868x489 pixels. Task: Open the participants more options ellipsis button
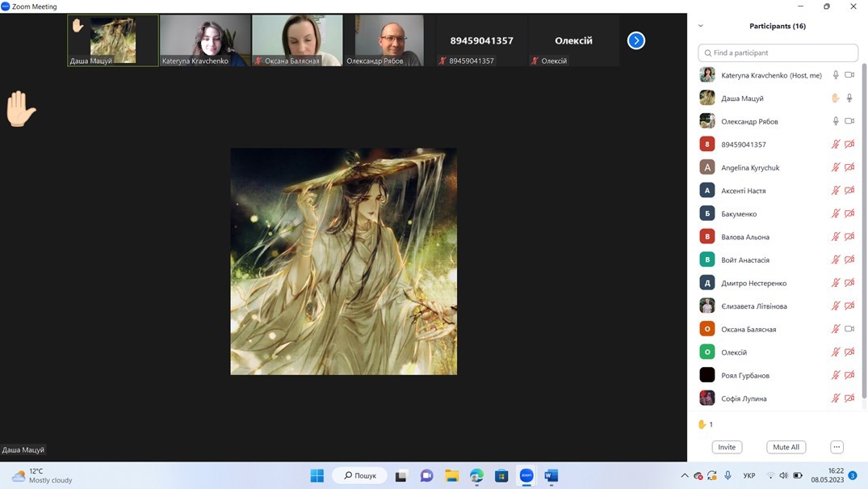837,447
